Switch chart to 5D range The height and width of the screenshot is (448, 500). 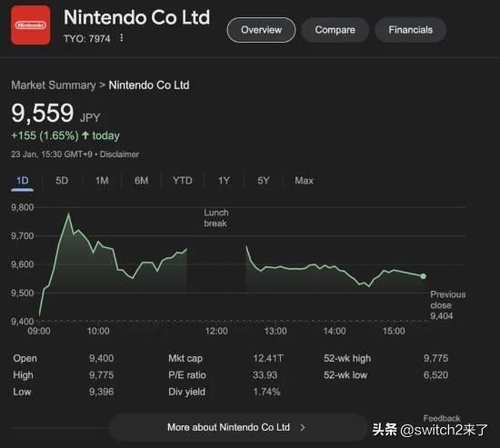[x=62, y=181]
